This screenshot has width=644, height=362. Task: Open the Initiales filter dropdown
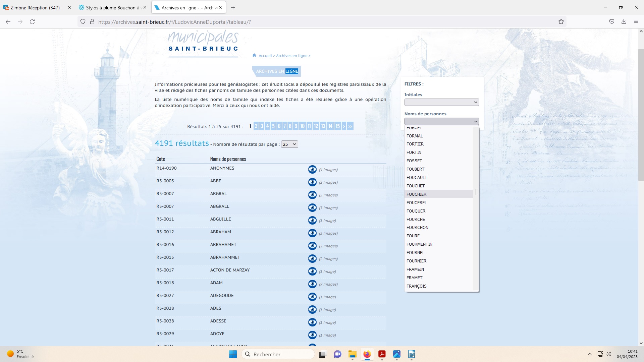coord(442,102)
